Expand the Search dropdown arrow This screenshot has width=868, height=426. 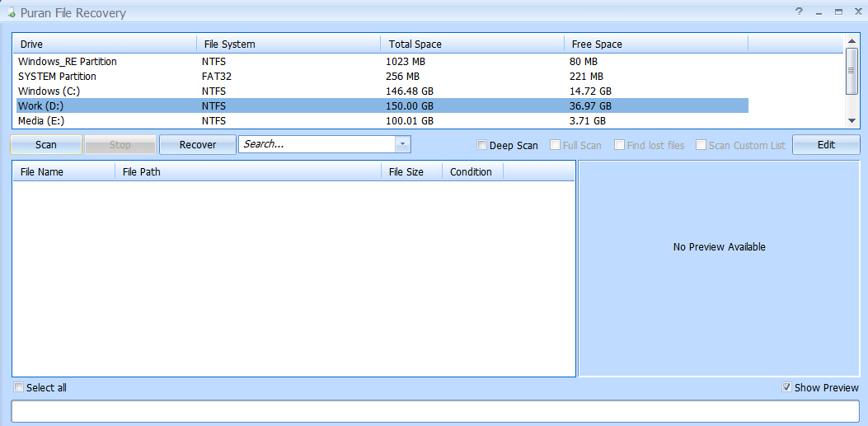[402, 144]
